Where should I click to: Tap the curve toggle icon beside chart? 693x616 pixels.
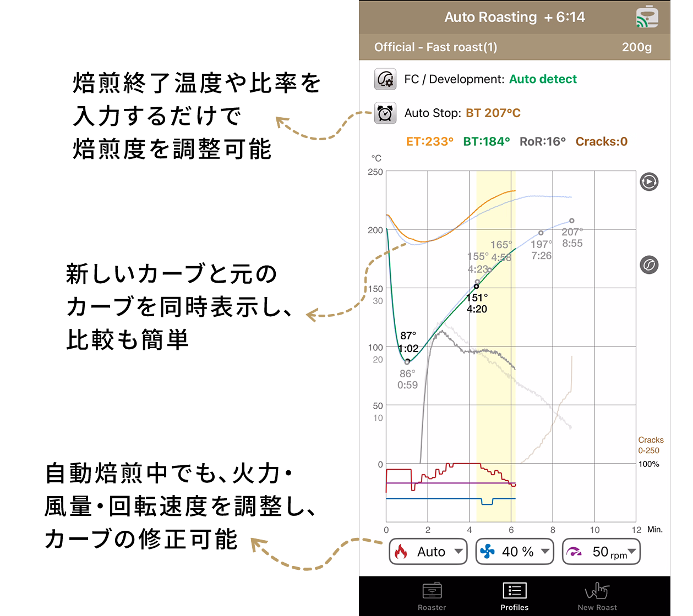[649, 265]
